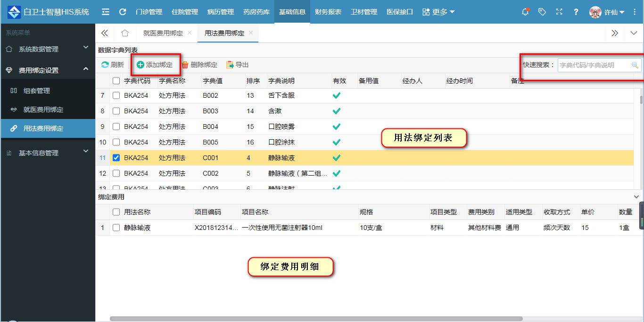Check the box for row B004 口腔喷雾
Screen dimensions: 644x322
pos(116,127)
